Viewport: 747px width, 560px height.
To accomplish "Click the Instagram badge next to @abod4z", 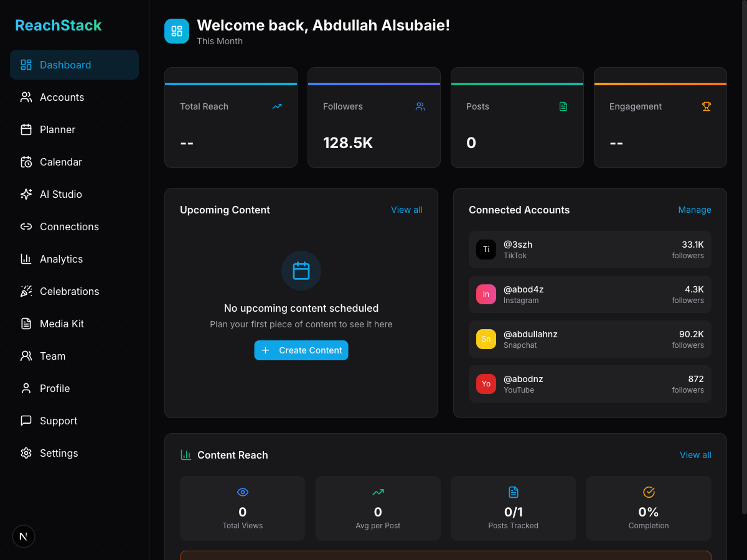I will pyautogui.click(x=486, y=294).
